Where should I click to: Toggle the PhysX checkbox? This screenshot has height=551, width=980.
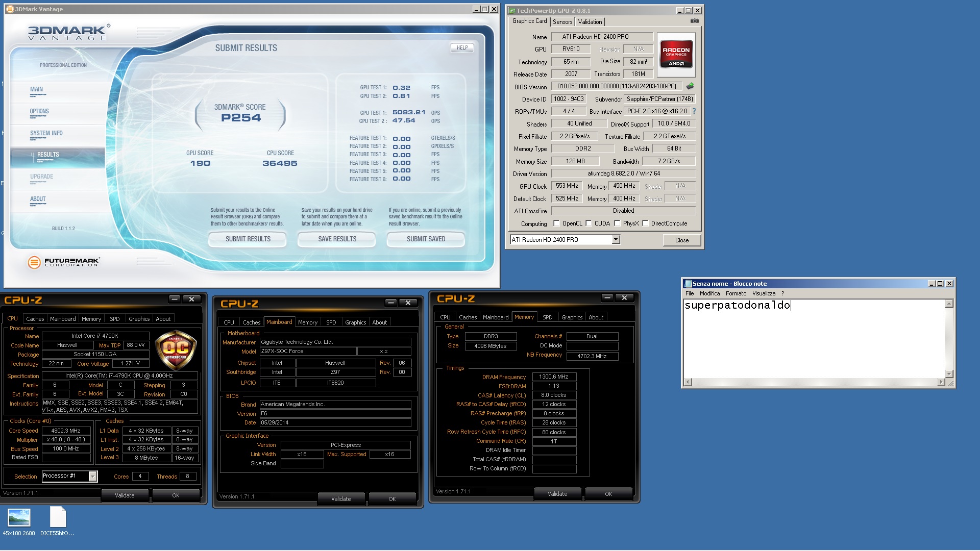click(617, 223)
